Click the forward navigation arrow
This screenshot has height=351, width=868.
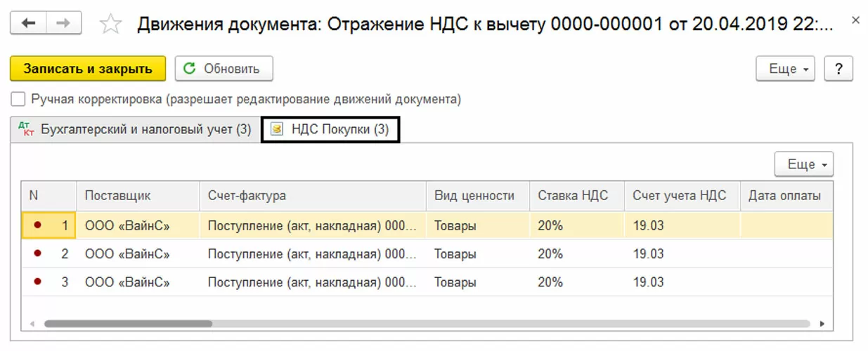point(63,24)
